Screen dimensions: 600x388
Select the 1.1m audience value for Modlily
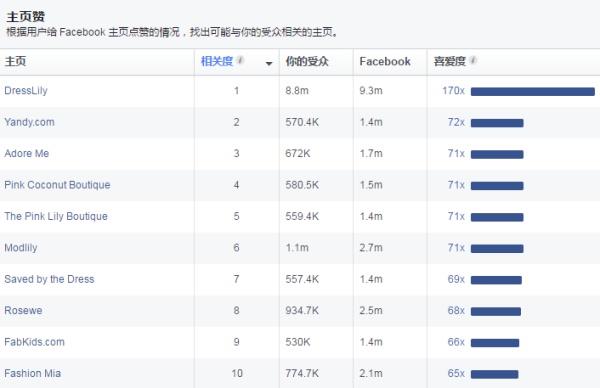click(x=297, y=248)
